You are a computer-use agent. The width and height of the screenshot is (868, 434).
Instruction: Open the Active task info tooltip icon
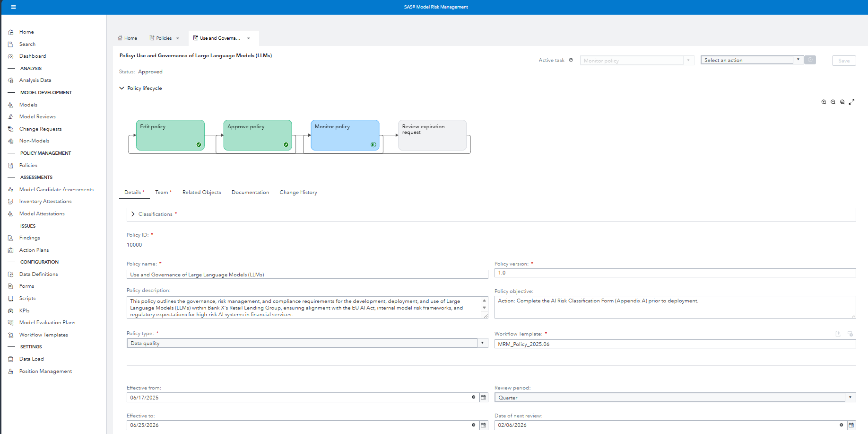[571, 60]
